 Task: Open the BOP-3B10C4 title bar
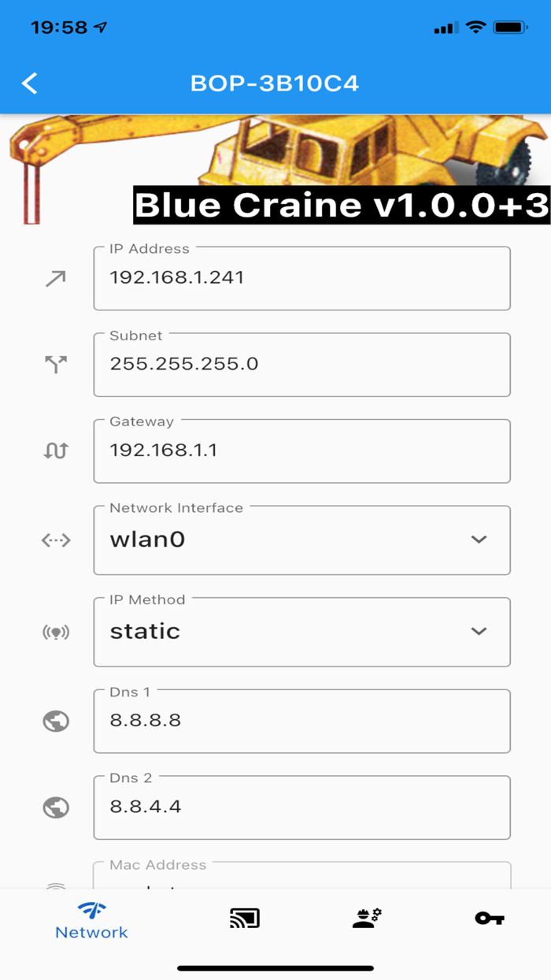(x=275, y=83)
